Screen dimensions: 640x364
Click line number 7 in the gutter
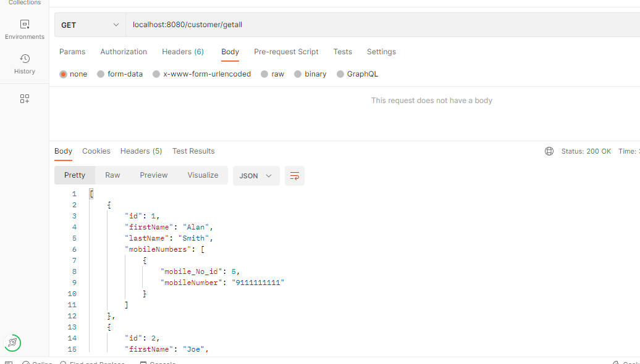click(74, 260)
